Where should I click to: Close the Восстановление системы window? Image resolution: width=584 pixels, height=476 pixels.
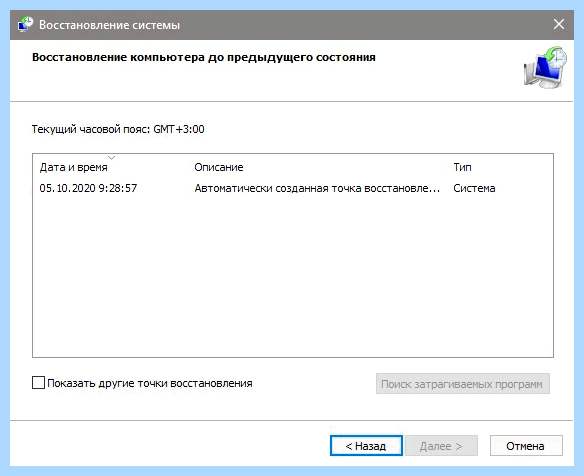coord(559,25)
